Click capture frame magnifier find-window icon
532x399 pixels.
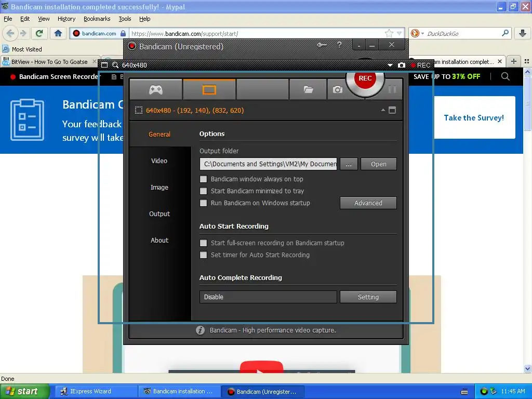115,65
